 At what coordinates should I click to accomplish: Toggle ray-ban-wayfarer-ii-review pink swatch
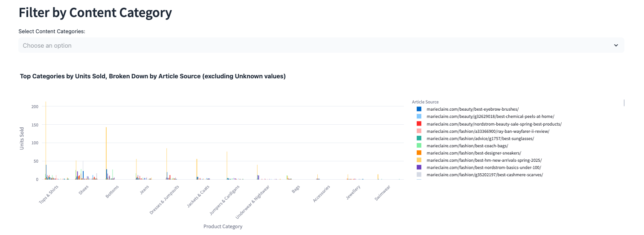point(419,131)
